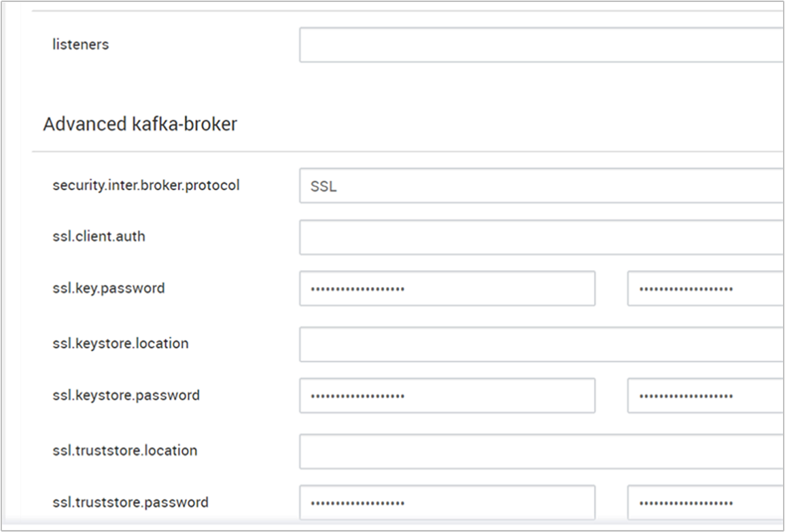
Task: Click the ssl.key.password input field
Action: click(x=447, y=288)
